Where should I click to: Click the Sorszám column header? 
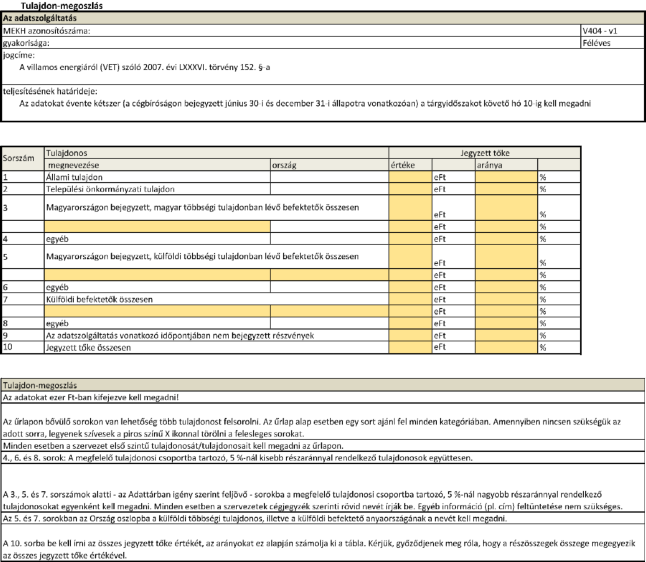point(21,158)
